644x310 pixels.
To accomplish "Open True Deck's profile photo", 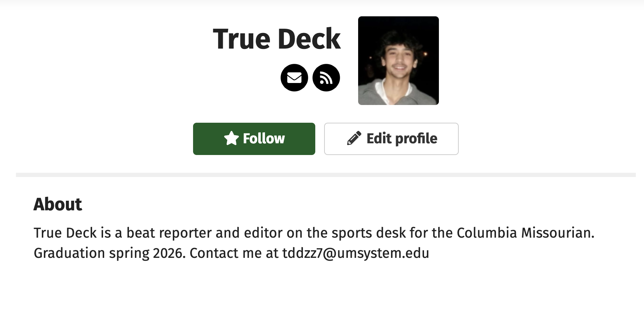I will pos(398,61).
